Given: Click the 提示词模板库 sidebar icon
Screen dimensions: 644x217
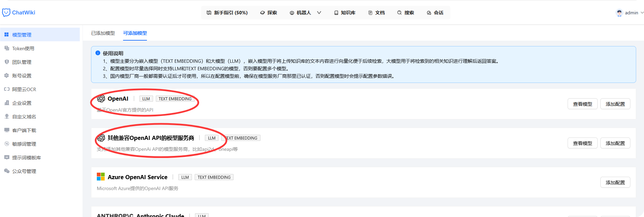Looking at the screenshot, I should [6, 157].
